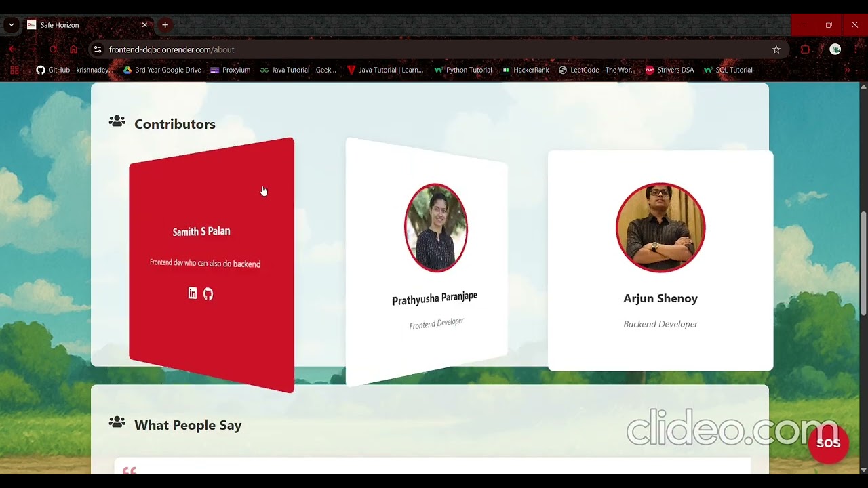Screen dimensions: 868x488
Task: Open the Strivers DSA bookmark
Action: click(x=669, y=70)
